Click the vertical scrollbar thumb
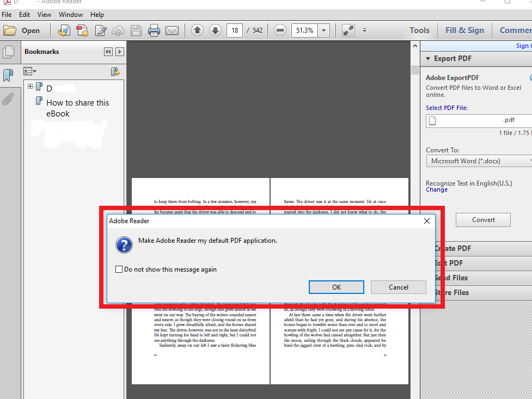Image resolution: width=532 pixels, height=399 pixels. coord(415,70)
